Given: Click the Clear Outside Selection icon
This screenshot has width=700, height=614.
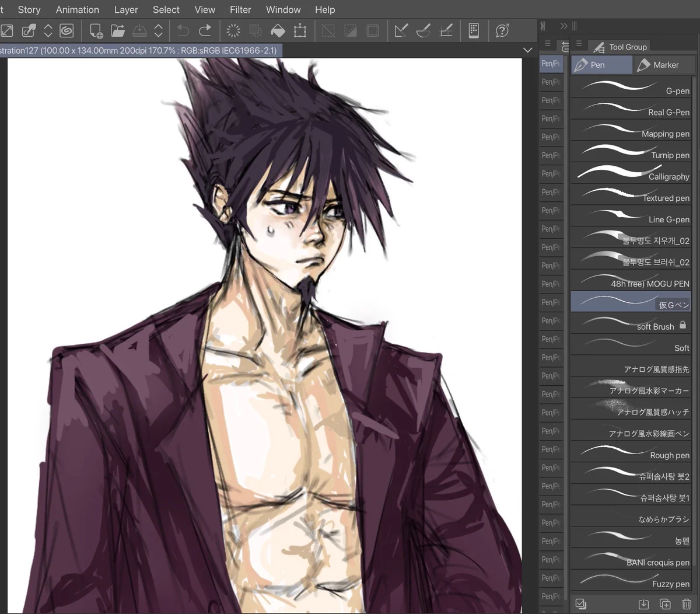Looking at the screenshot, I should [x=256, y=30].
